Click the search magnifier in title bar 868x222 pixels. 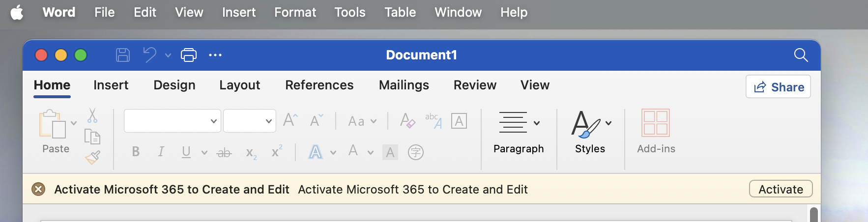point(801,55)
